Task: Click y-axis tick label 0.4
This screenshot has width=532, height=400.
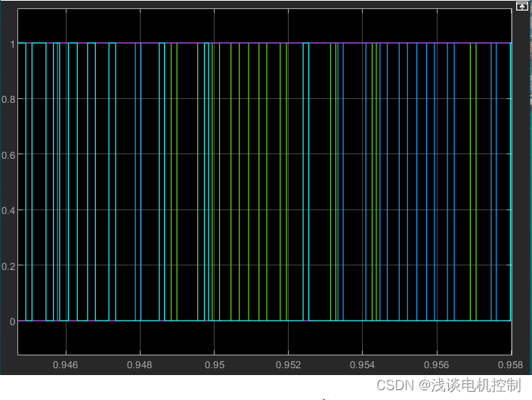Action: pos(8,210)
